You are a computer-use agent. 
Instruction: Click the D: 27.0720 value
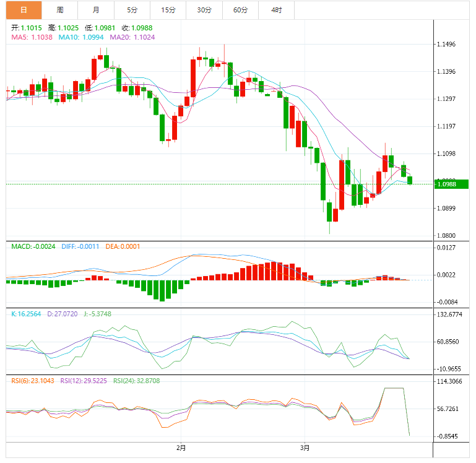(x=63, y=314)
